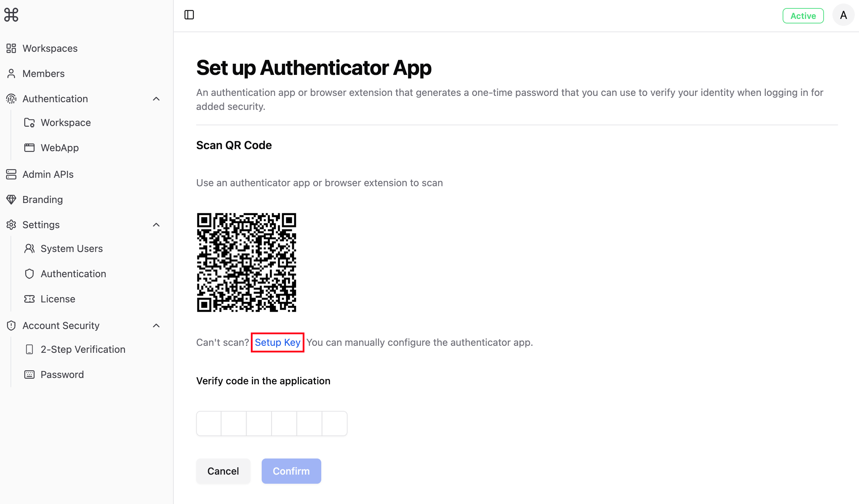Click the Setup Key link
859x504 pixels.
pos(277,342)
